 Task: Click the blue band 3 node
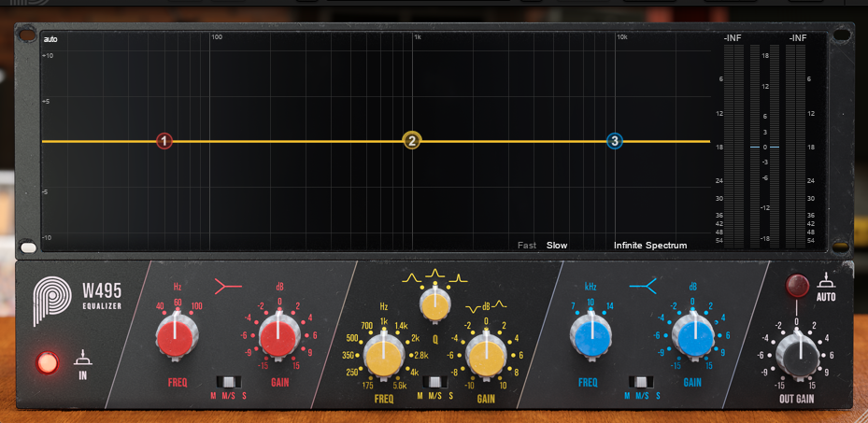click(x=614, y=141)
